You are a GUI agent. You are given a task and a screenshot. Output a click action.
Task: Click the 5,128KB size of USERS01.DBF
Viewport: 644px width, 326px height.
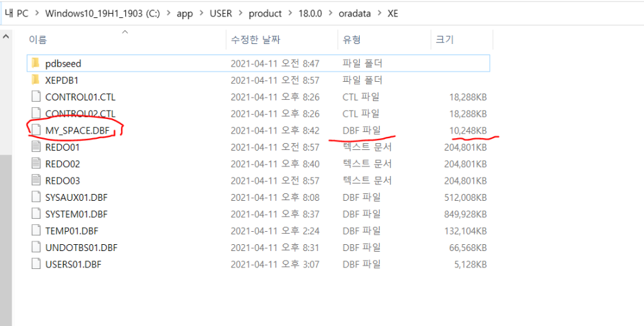(471, 264)
